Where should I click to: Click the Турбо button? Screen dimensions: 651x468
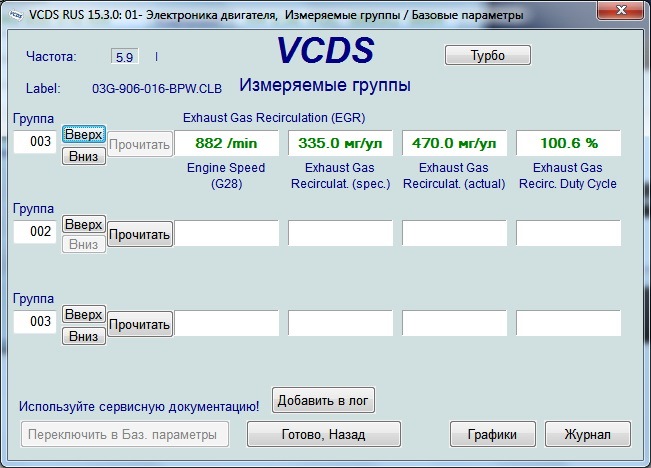tap(488, 55)
